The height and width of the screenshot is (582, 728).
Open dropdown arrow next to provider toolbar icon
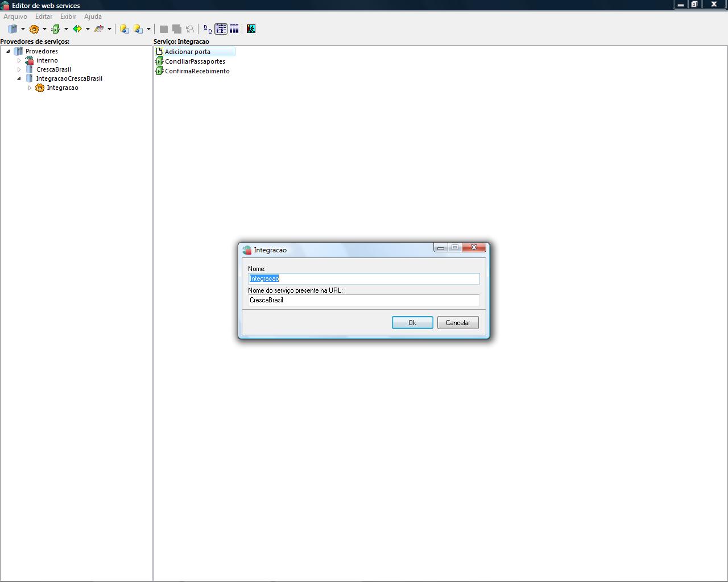23,29
